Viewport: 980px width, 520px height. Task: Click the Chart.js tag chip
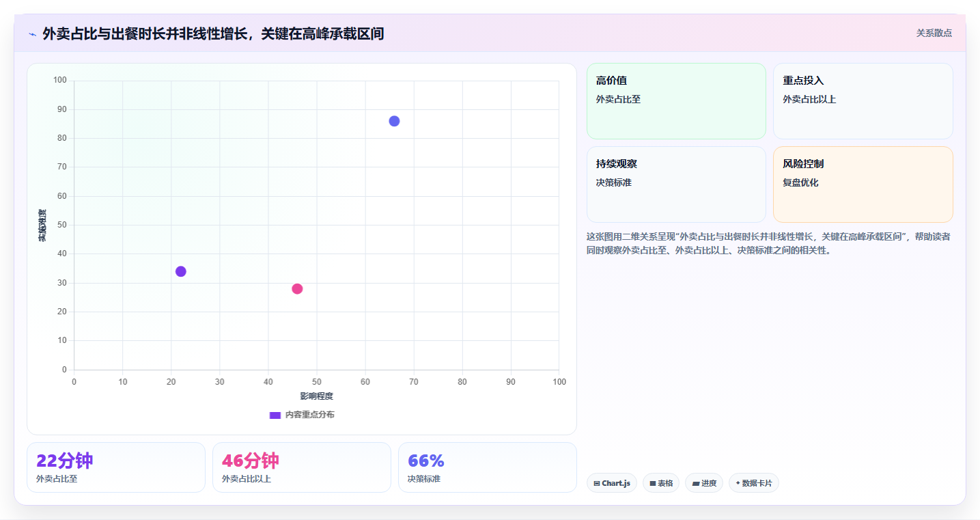(x=612, y=483)
